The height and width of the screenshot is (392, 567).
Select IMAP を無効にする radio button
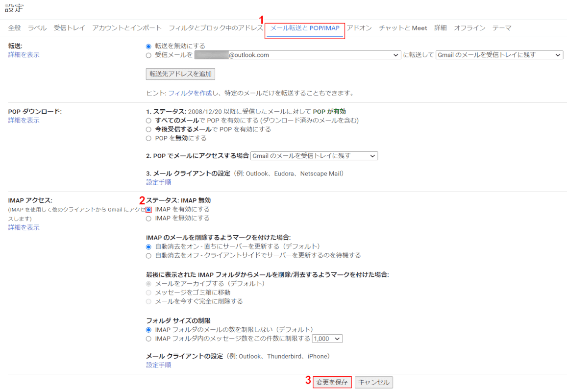(148, 219)
